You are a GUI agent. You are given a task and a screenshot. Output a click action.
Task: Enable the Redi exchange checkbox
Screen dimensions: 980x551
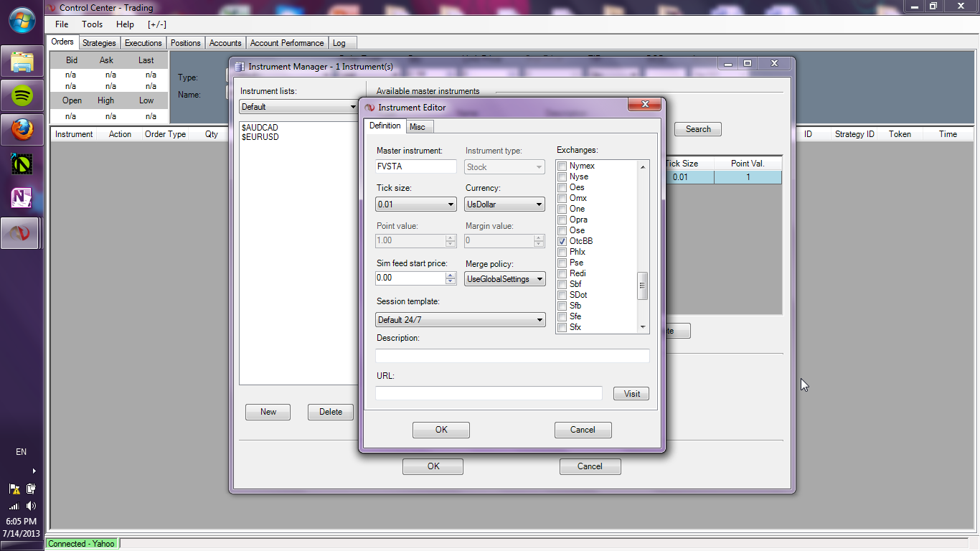[562, 273]
